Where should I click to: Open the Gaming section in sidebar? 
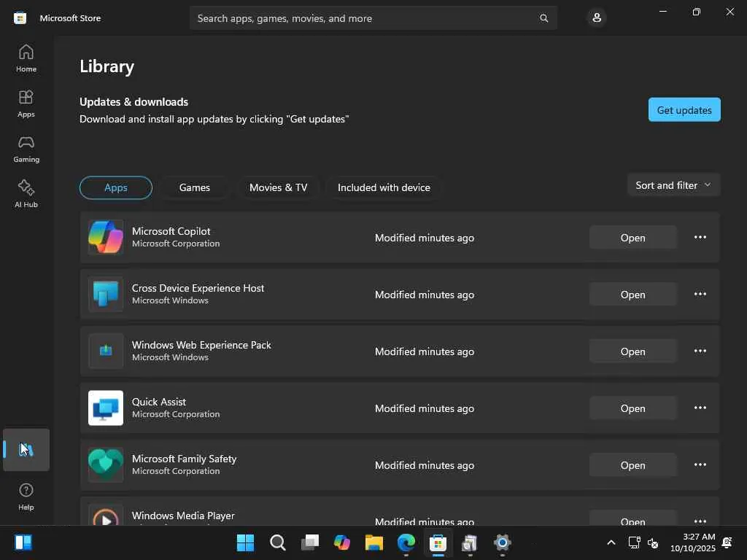tap(26, 149)
